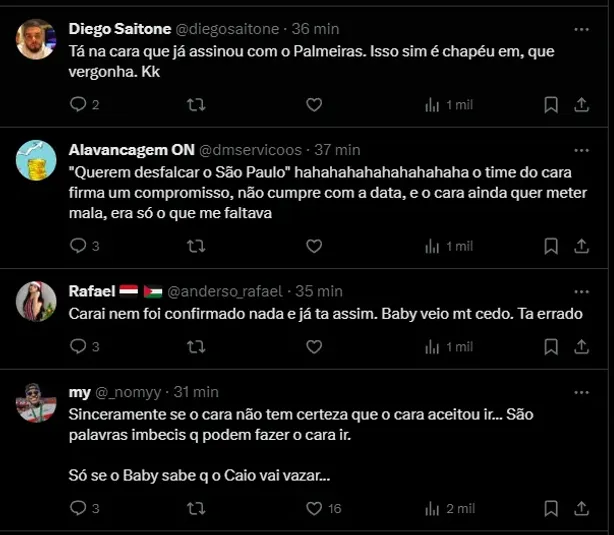
Task: Retweet Diego Saitone's post
Action: coord(197,104)
